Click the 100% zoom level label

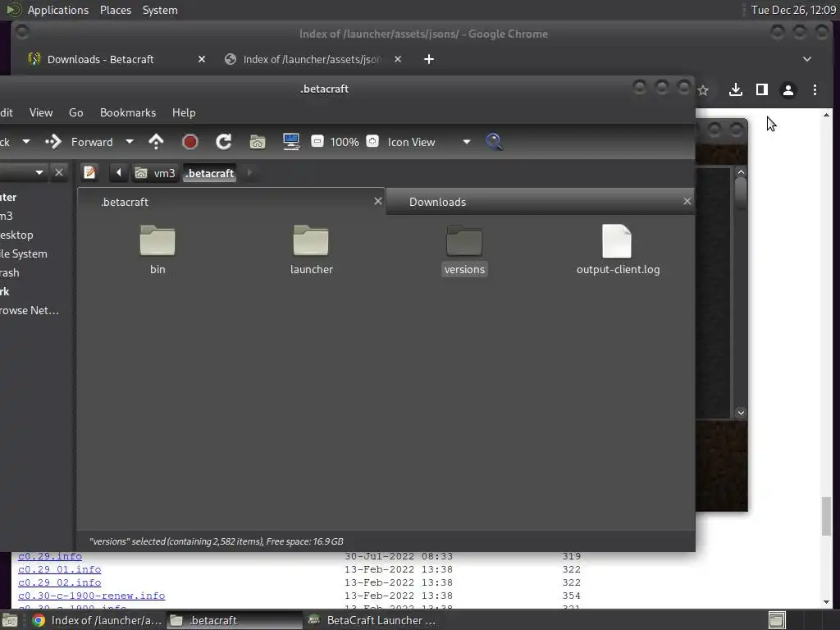[345, 142]
